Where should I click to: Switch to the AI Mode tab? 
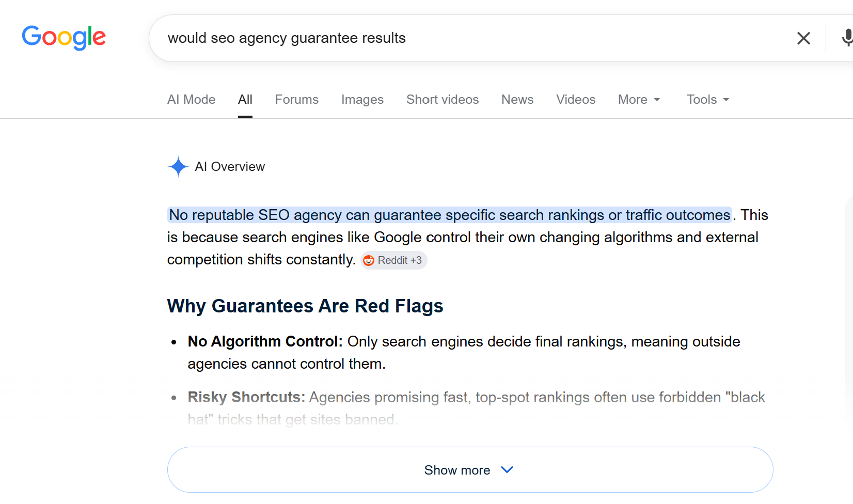192,100
